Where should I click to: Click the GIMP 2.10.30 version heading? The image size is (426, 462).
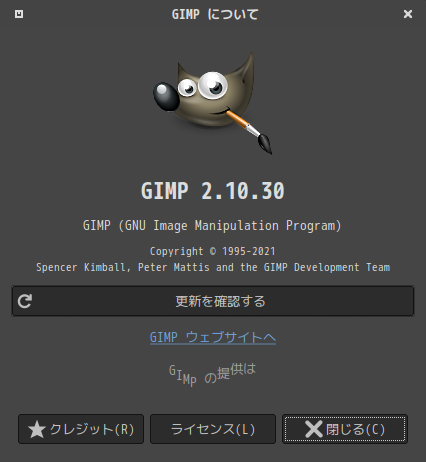[213, 191]
